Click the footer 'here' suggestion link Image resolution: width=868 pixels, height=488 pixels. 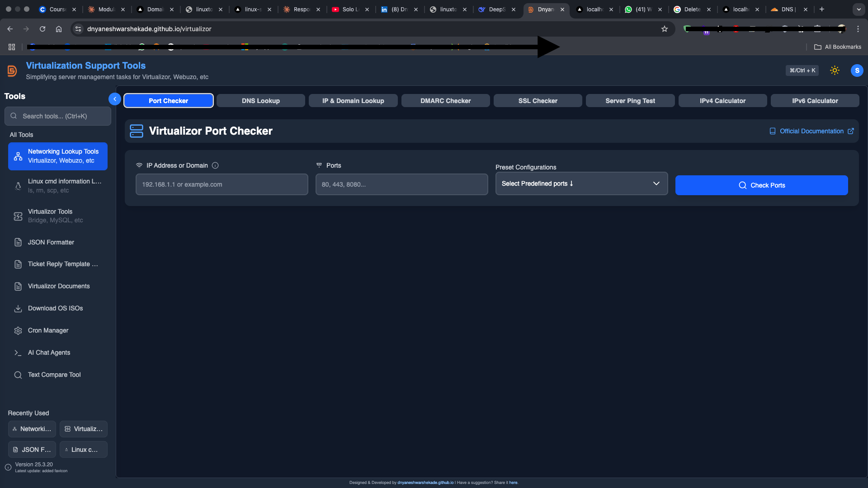point(513,483)
